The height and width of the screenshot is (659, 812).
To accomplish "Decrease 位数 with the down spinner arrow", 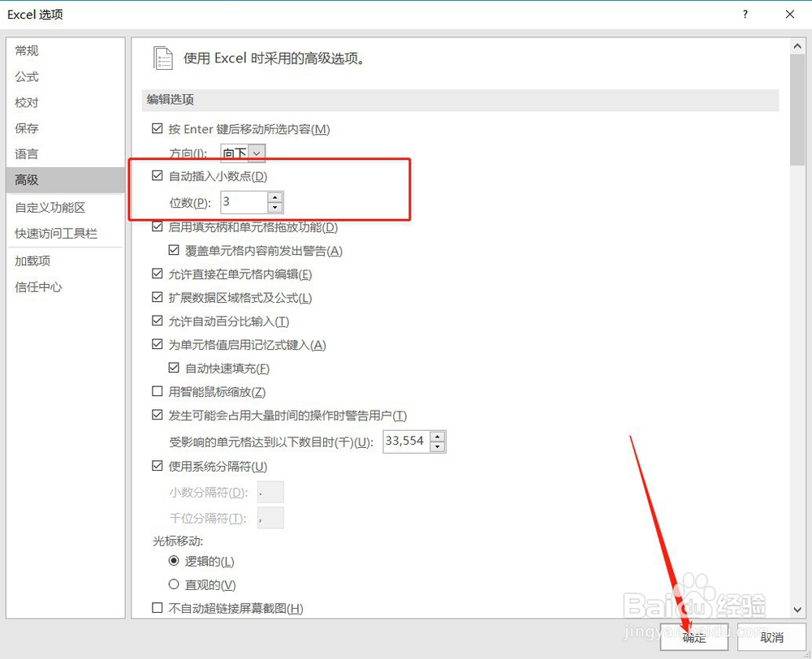I will [x=275, y=208].
